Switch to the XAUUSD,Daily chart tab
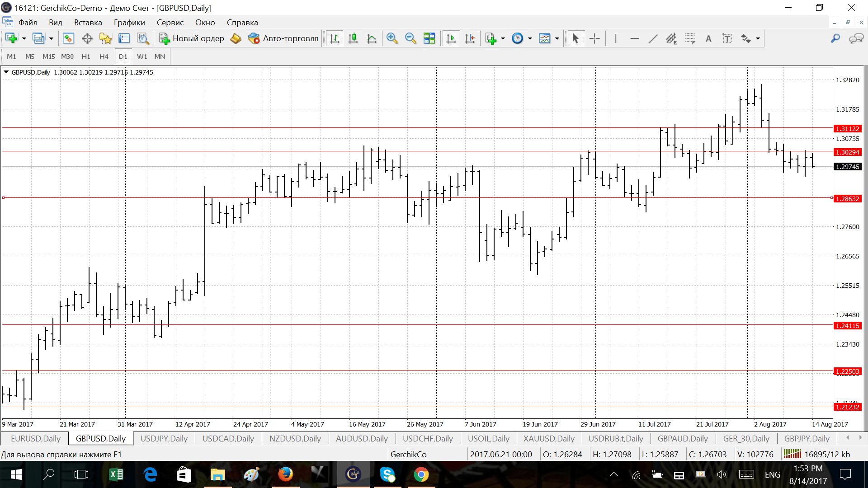Viewport: 868px width, 488px height. coord(548,439)
